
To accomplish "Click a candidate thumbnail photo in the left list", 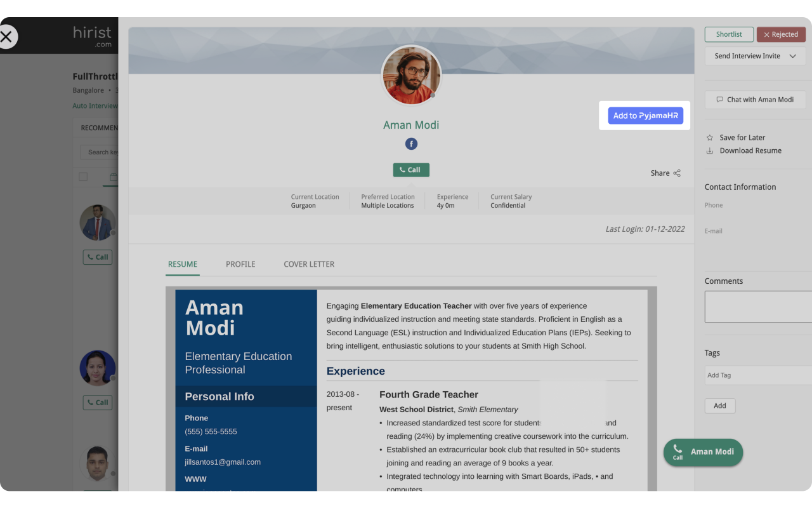I will (97, 222).
